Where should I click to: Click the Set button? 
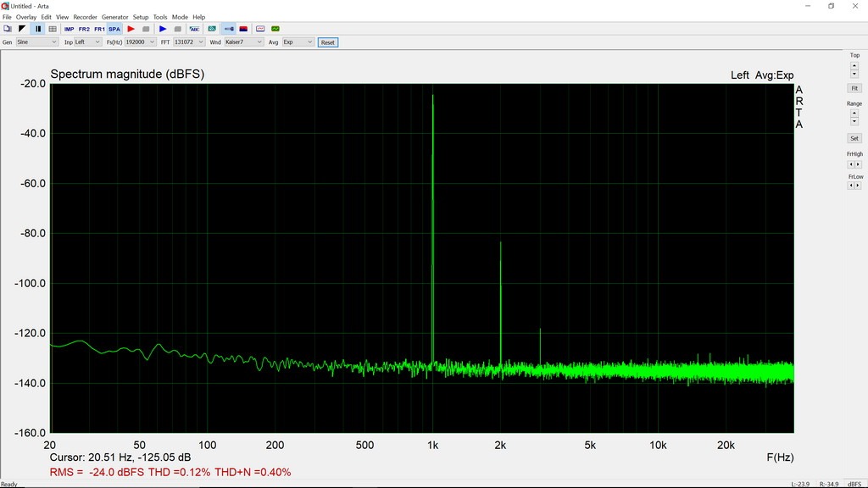pos(854,139)
